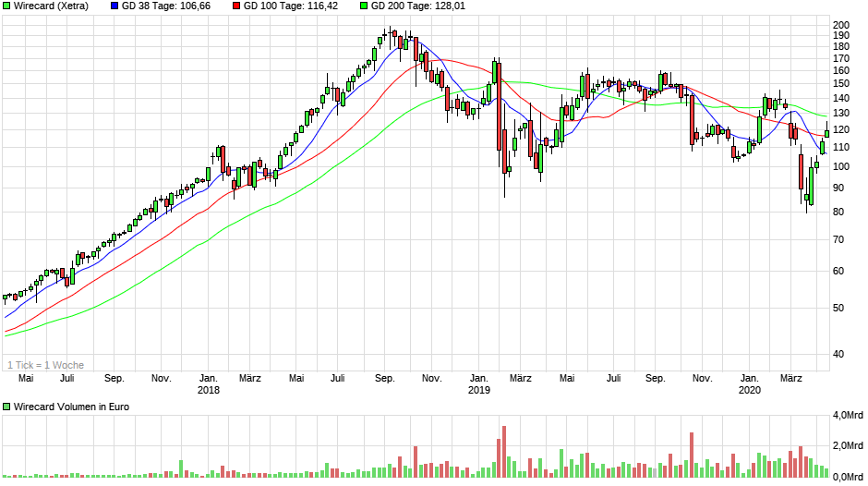Click the 170 price axis label
The image size is (868, 486).
[x=841, y=58]
